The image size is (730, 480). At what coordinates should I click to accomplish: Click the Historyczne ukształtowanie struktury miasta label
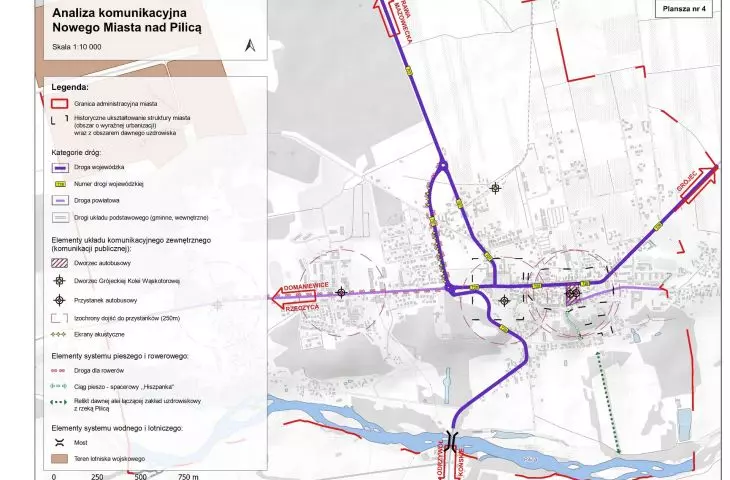click(132, 125)
